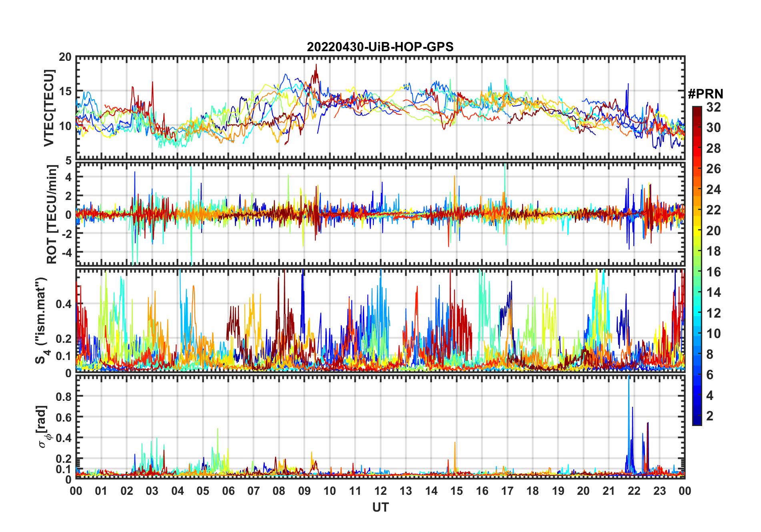Click the plot title 20220430-UiB-HOP-GPS
The height and width of the screenshot is (532, 761).
(x=380, y=47)
